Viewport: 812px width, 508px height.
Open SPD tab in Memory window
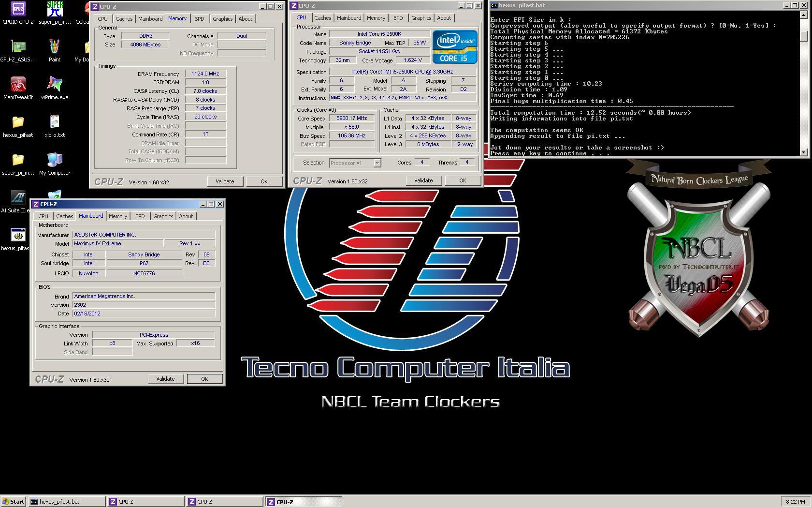coord(200,19)
